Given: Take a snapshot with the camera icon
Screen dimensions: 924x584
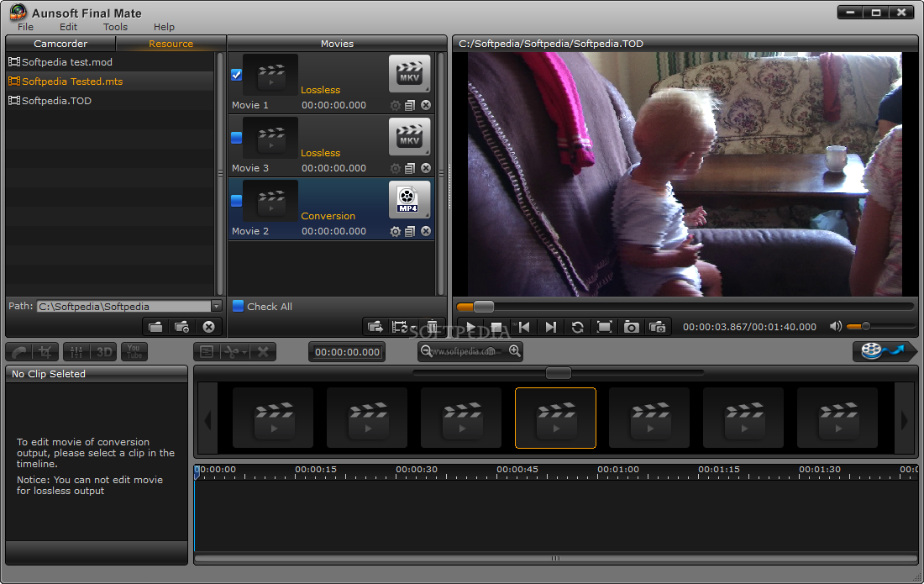Looking at the screenshot, I should [631, 327].
